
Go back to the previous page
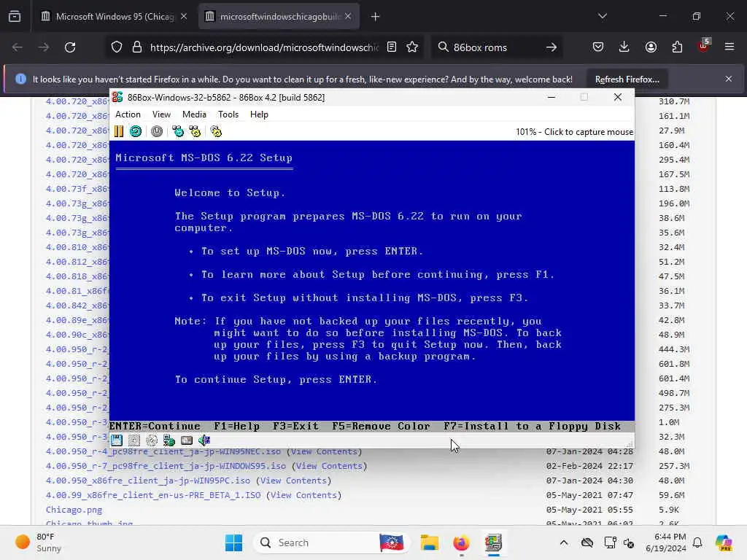click(18, 47)
